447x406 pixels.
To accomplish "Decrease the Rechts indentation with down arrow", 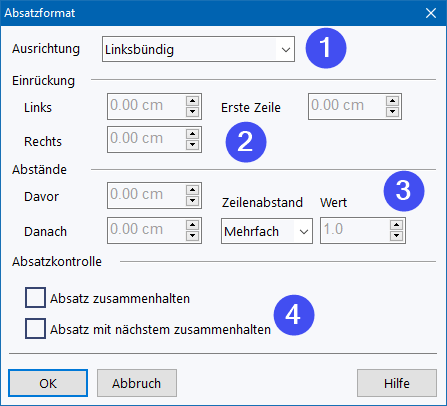I will pyautogui.click(x=193, y=145).
